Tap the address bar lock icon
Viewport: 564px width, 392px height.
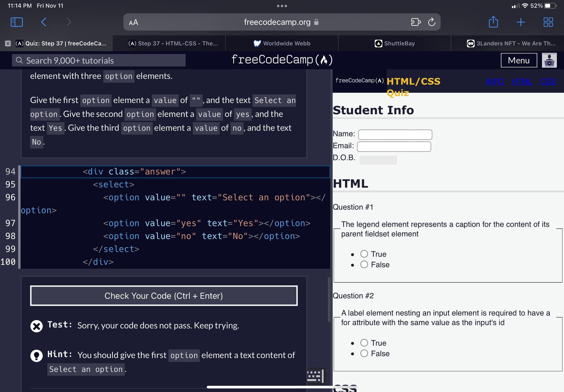click(316, 22)
